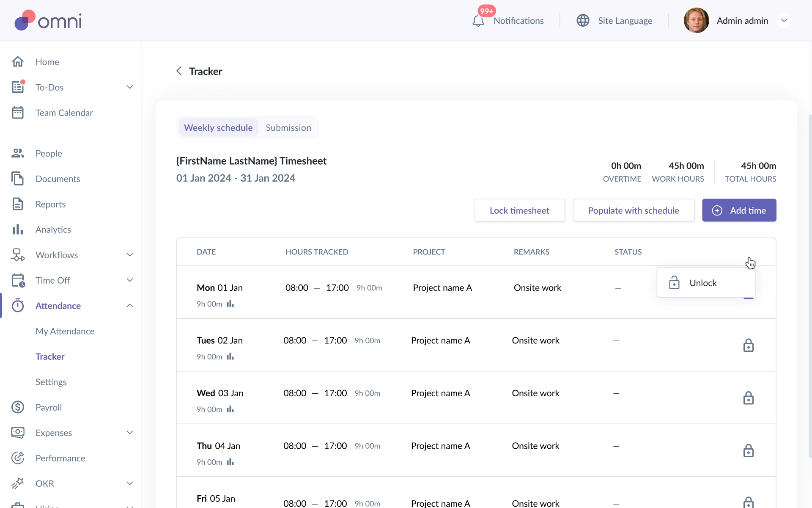Open the notifications bell icon
812x508 pixels.
478,21
